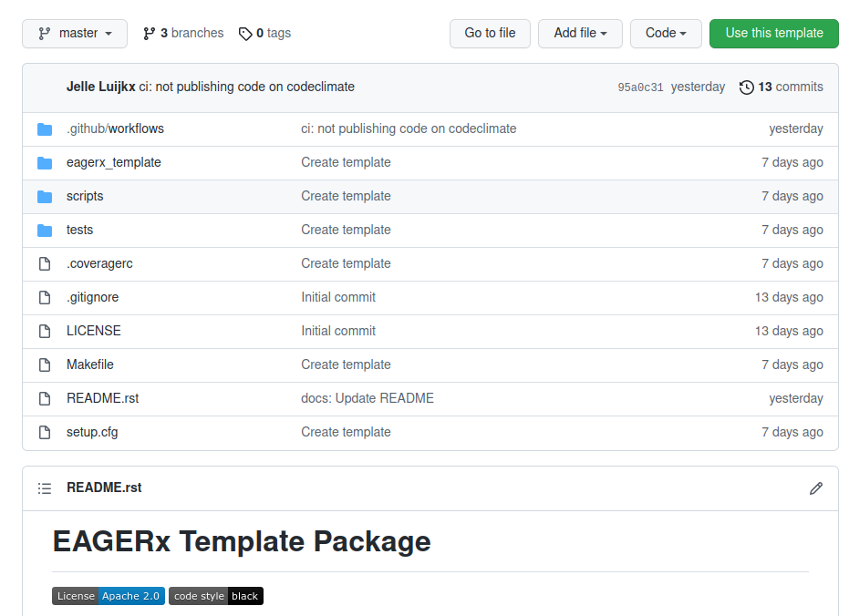
Task: Click the LICENSE file icon
Action: (45, 331)
